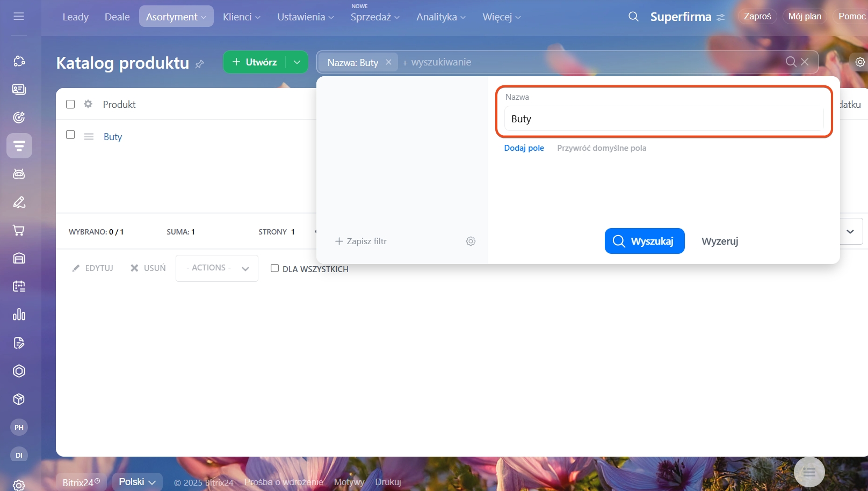The height and width of the screenshot is (491, 868).
Task: Open the hamburger menu in sidebar
Action: (19, 16)
